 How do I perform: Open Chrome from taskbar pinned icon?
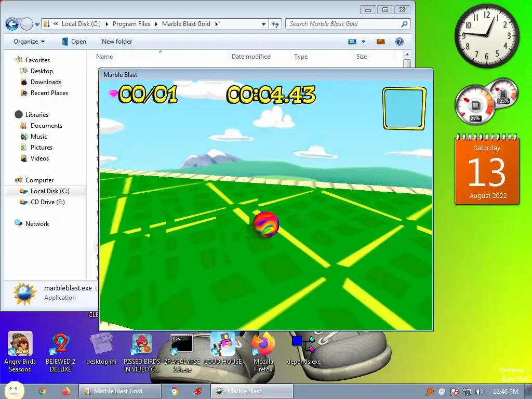tap(42, 391)
